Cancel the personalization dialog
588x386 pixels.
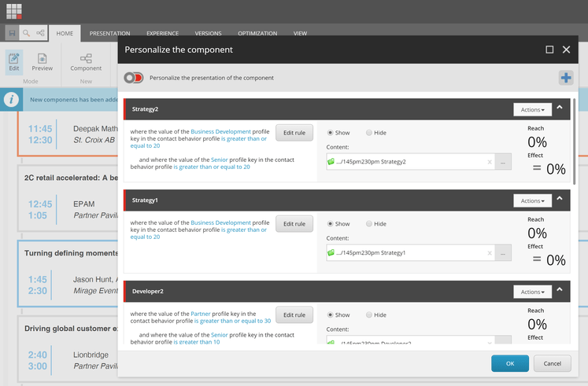click(553, 363)
